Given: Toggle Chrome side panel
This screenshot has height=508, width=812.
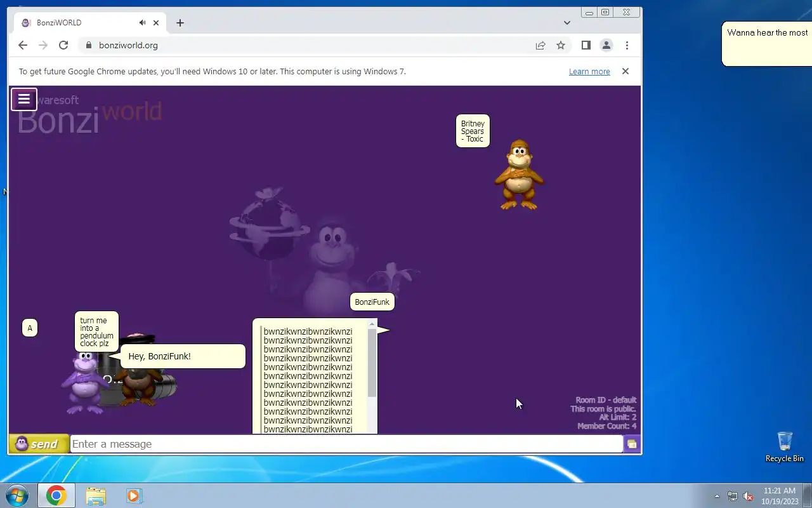Looking at the screenshot, I should [586, 45].
